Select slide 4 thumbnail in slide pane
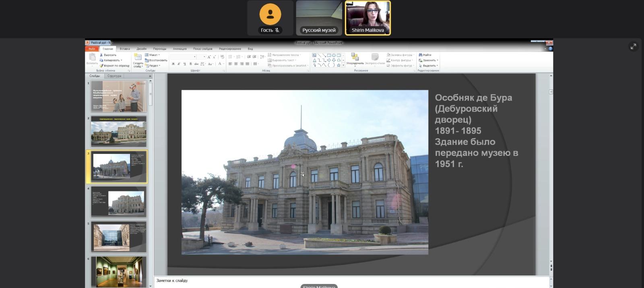 119,201
